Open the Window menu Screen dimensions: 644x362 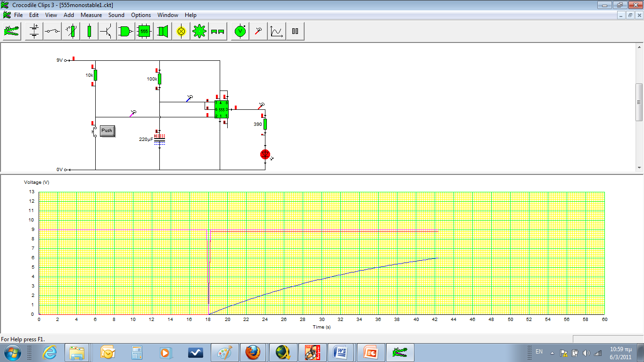click(x=168, y=15)
